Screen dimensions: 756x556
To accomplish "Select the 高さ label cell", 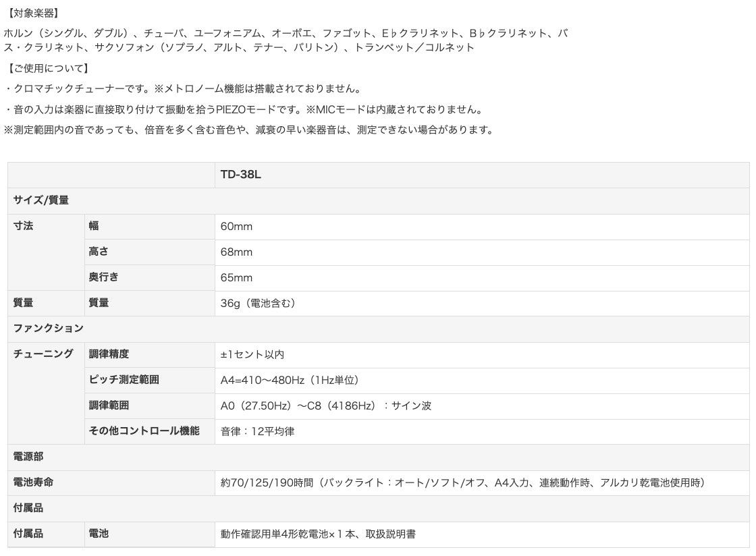I will coord(149,252).
